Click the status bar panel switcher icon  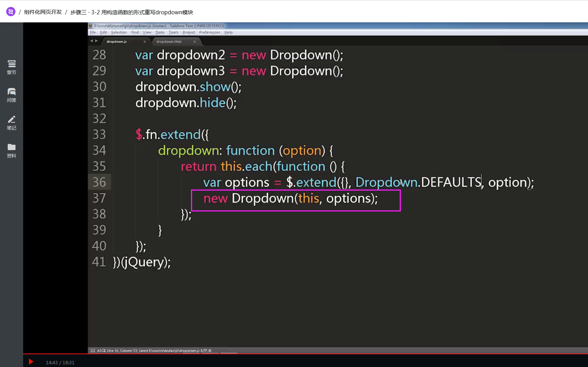coord(93,351)
